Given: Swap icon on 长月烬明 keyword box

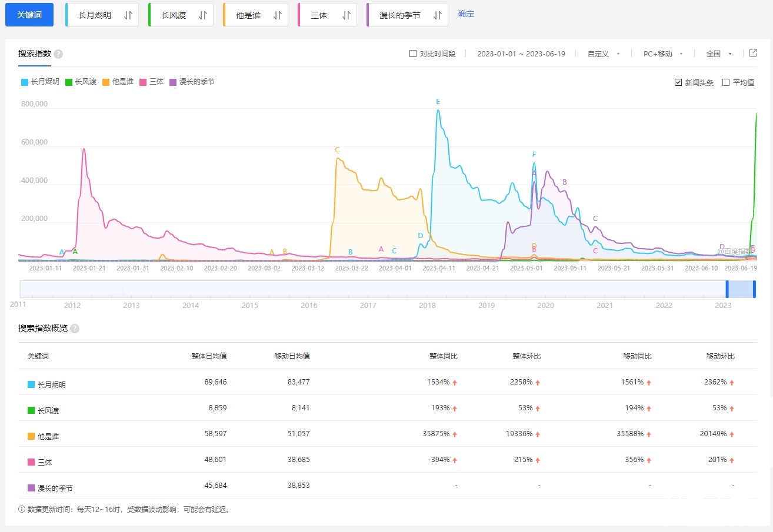Looking at the screenshot, I should pyautogui.click(x=128, y=15).
